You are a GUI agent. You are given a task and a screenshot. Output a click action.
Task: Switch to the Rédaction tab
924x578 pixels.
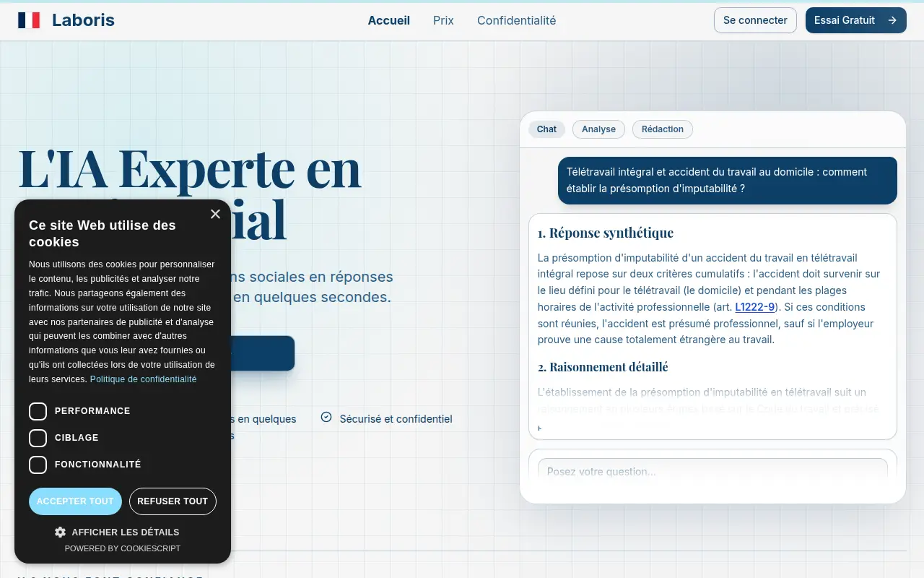(x=663, y=129)
